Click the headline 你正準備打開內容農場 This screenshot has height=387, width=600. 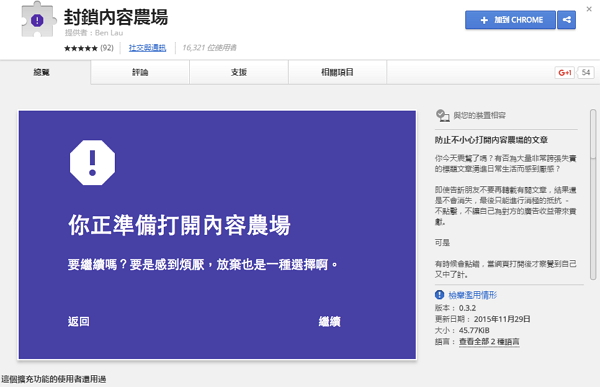click(x=179, y=225)
